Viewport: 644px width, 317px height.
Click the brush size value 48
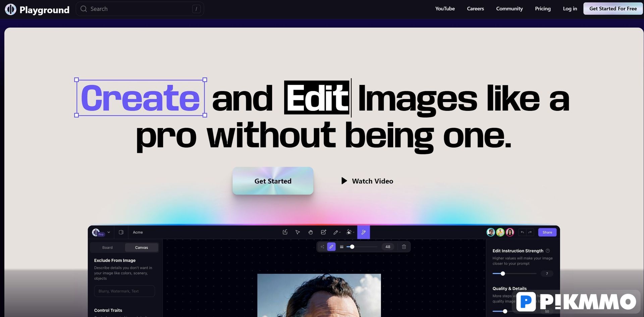click(x=388, y=246)
